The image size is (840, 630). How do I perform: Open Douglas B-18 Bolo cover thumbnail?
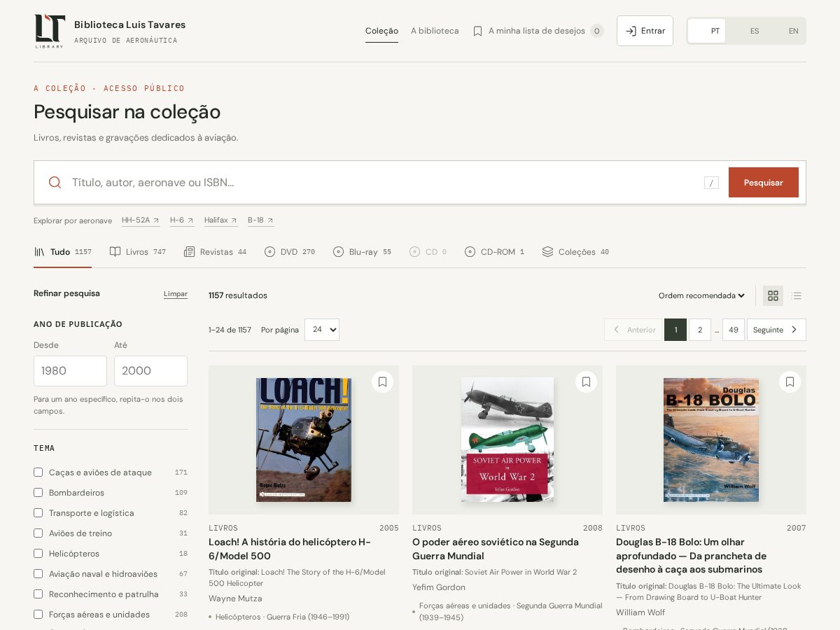(x=711, y=440)
